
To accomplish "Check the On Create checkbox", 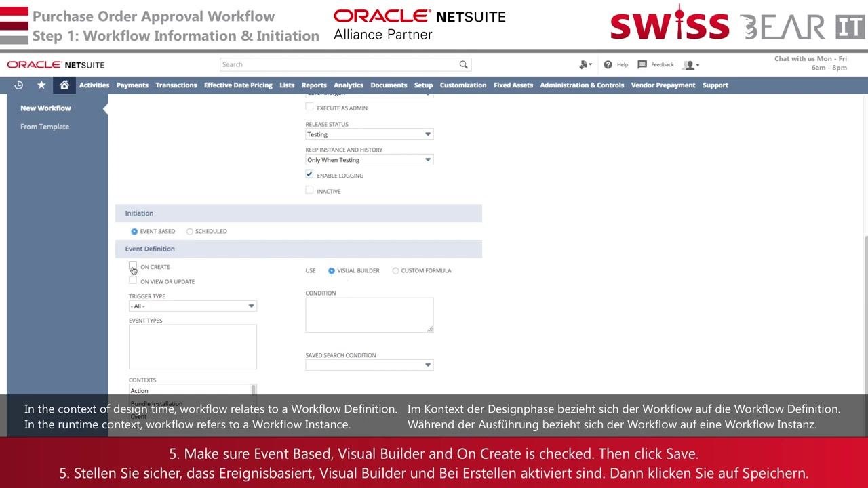I will tap(133, 266).
